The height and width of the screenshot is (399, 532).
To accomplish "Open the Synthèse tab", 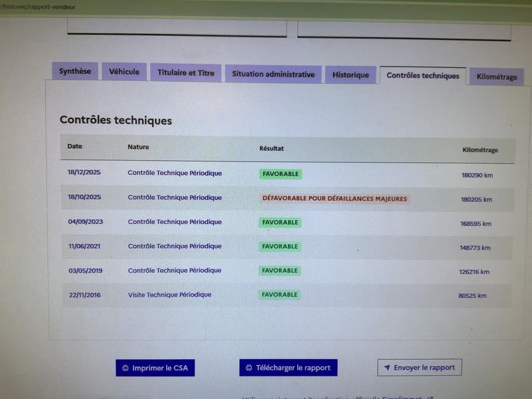I will click(x=74, y=72).
